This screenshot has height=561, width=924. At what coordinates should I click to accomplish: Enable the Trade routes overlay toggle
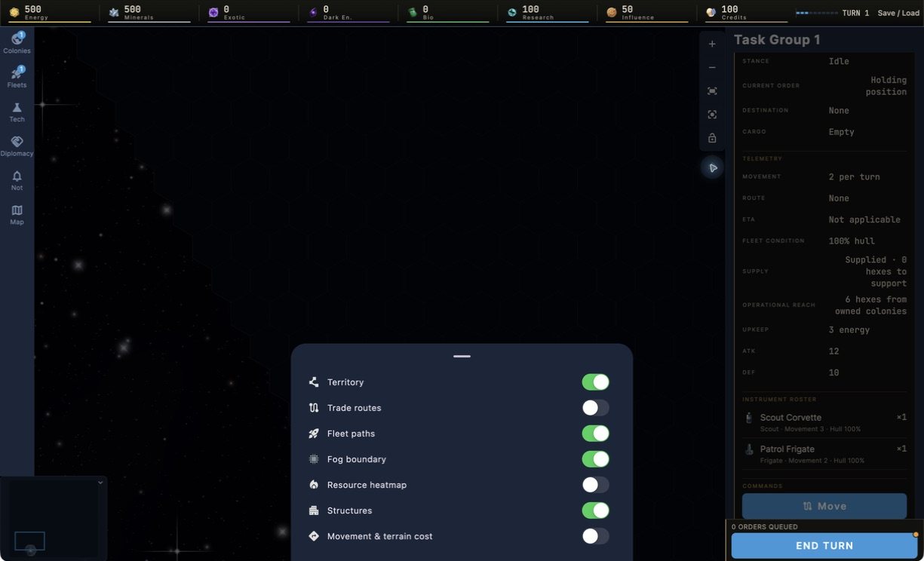click(595, 408)
